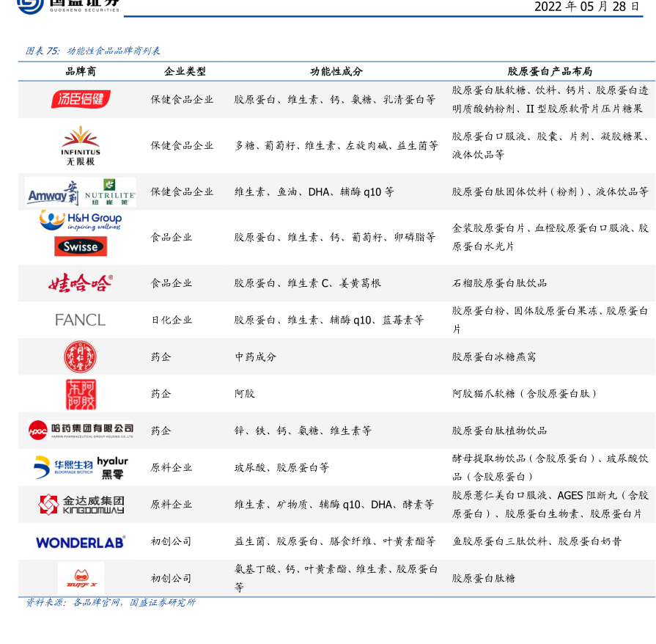Screen dimensions: 656x644
Task: Click the WONDERLAB logo
Action: [81, 542]
